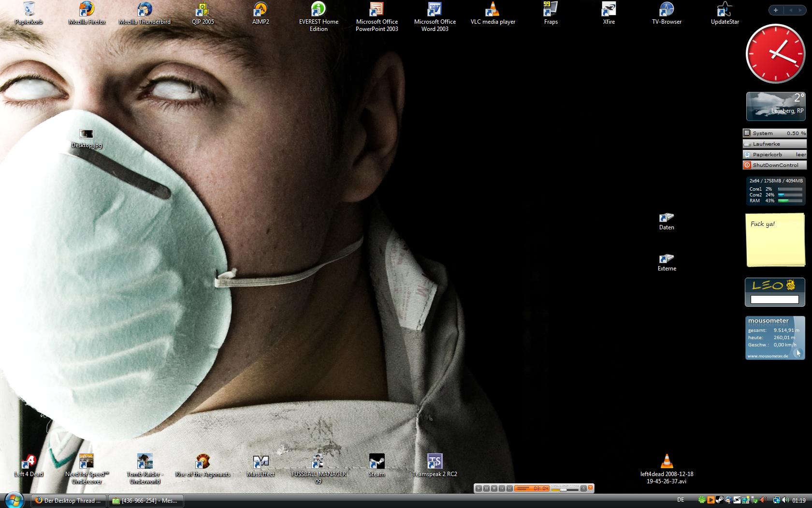Screen dimensions: 812x508
Task: Click the LEO dictionary search field
Action: point(774,299)
